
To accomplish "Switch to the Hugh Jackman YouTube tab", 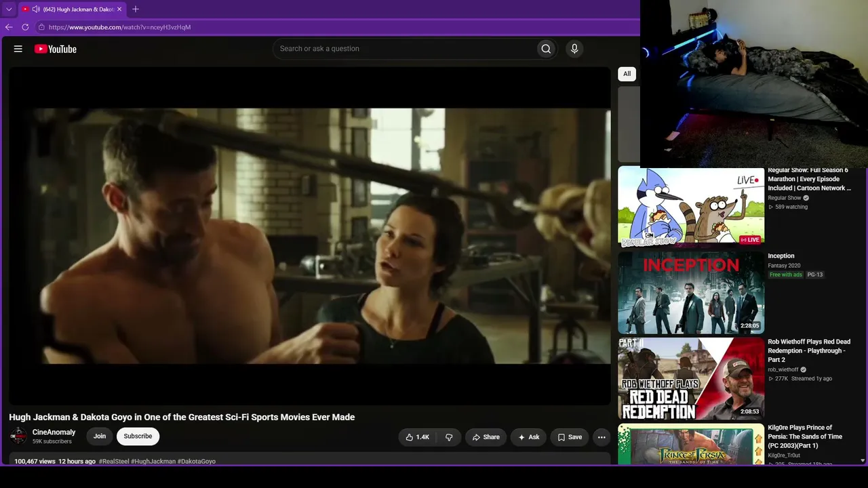I will (72, 9).
